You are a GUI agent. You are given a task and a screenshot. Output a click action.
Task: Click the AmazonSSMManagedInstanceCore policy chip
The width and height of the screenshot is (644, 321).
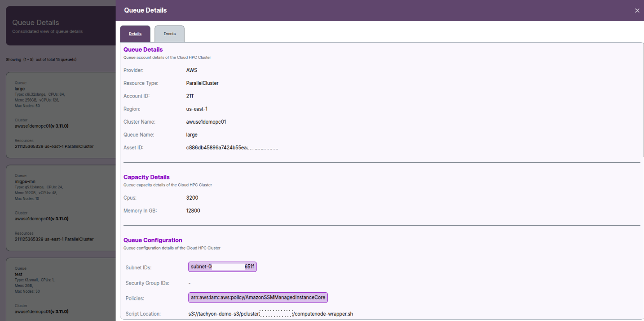pyautogui.click(x=258, y=298)
